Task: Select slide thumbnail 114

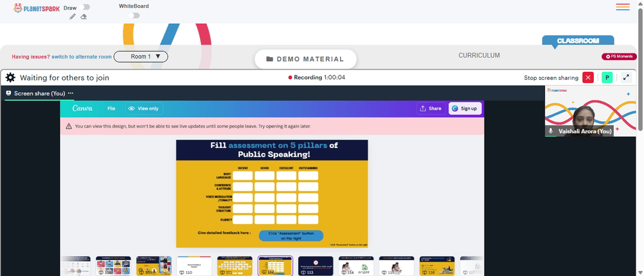Action: (356, 266)
